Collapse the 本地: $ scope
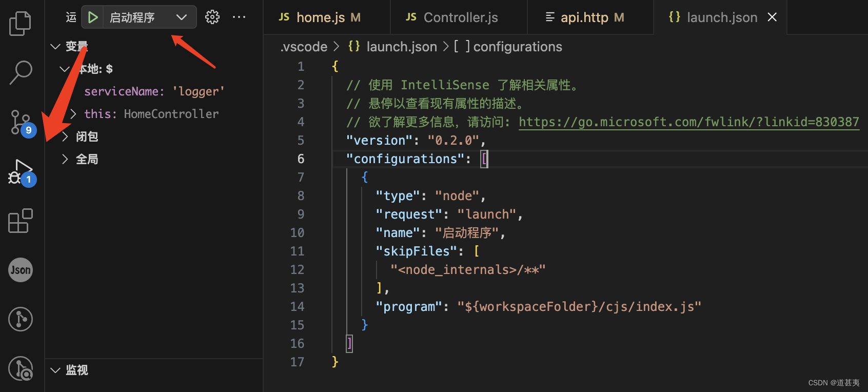This screenshot has width=868, height=392. coord(65,69)
